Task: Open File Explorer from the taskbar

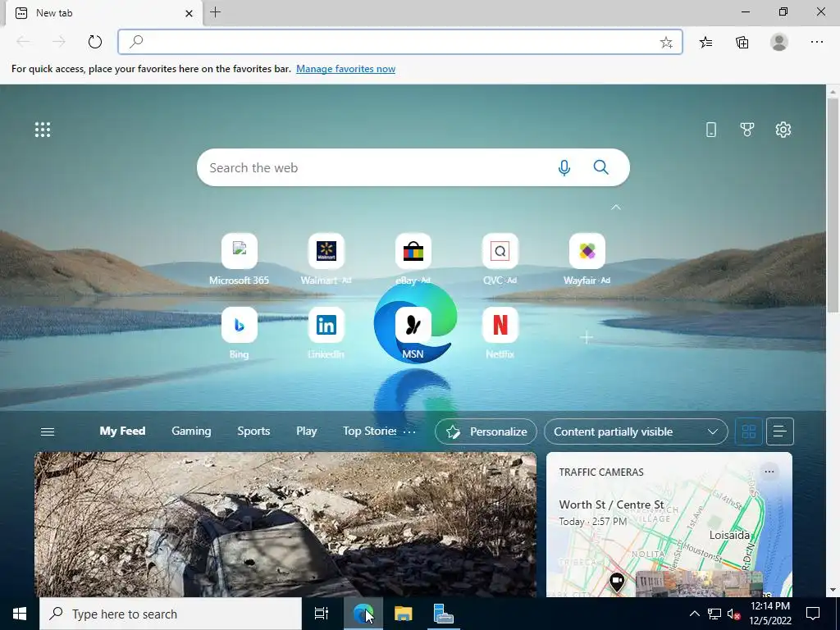Action: coord(403,614)
